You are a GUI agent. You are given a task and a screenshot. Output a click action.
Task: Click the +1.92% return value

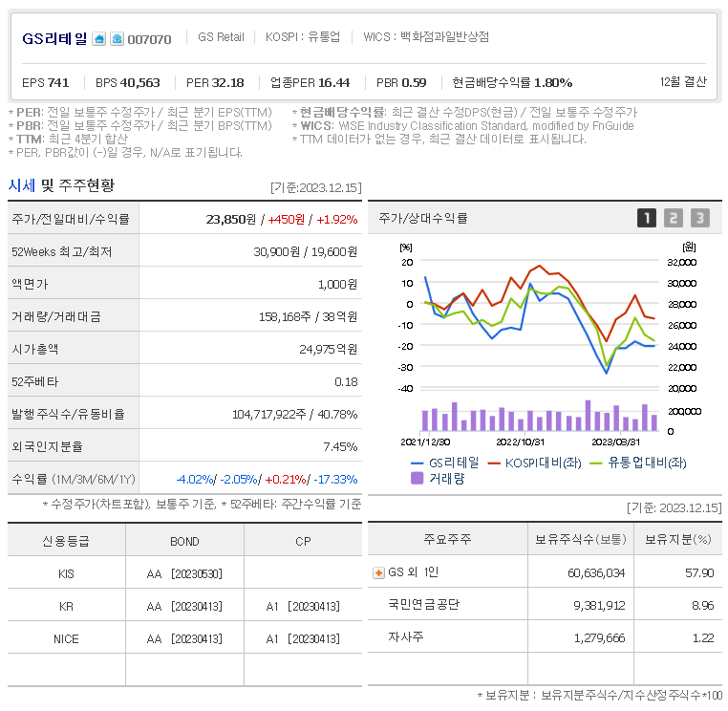pyautogui.click(x=337, y=219)
